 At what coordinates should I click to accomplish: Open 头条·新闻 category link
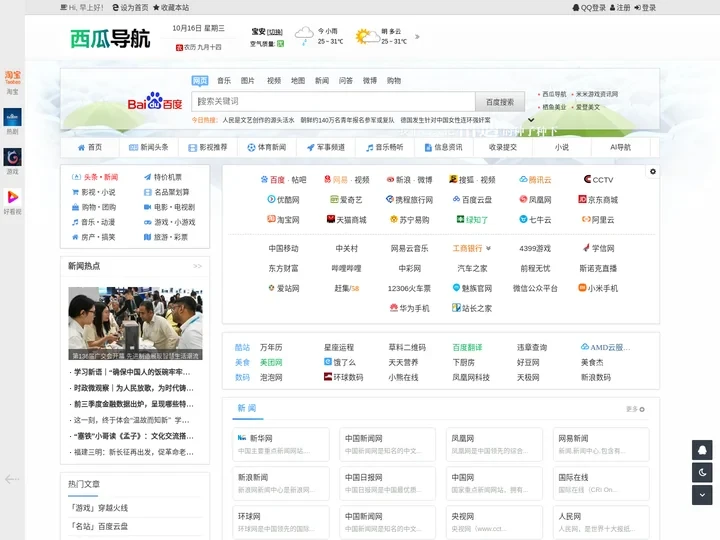click(95, 177)
